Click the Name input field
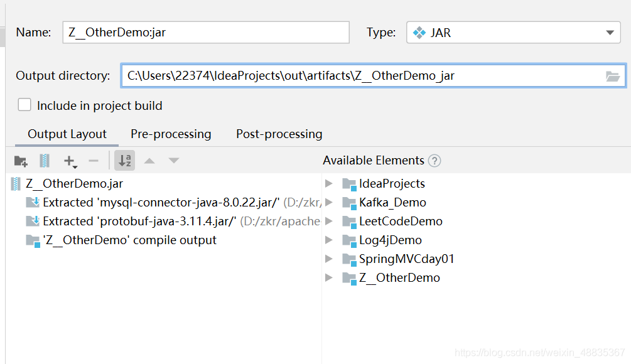 (205, 33)
